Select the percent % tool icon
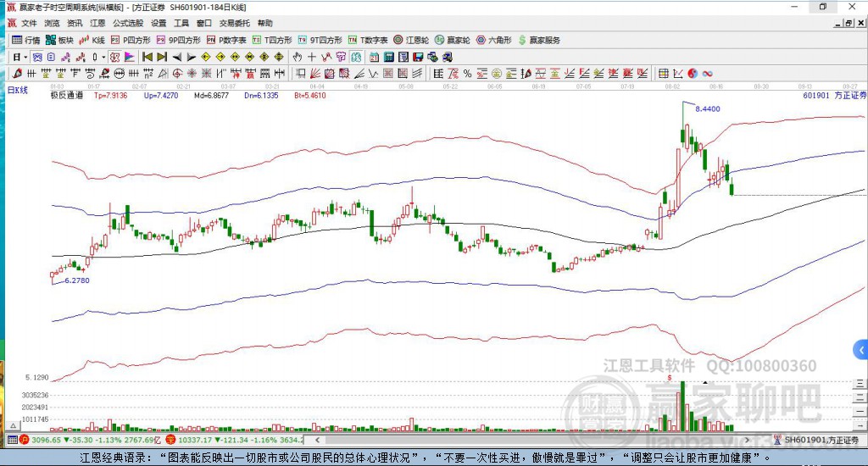868x466 pixels. pos(467,73)
